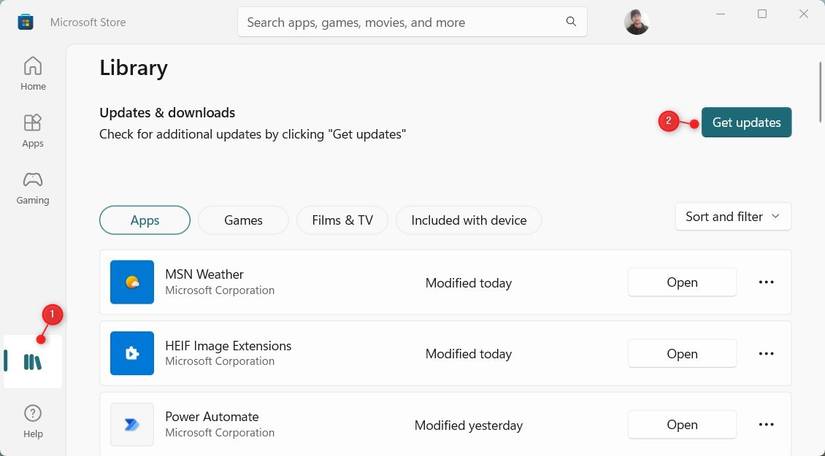
Task: Open the Gaming sidebar section
Action: pyautogui.click(x=33, y=188)
